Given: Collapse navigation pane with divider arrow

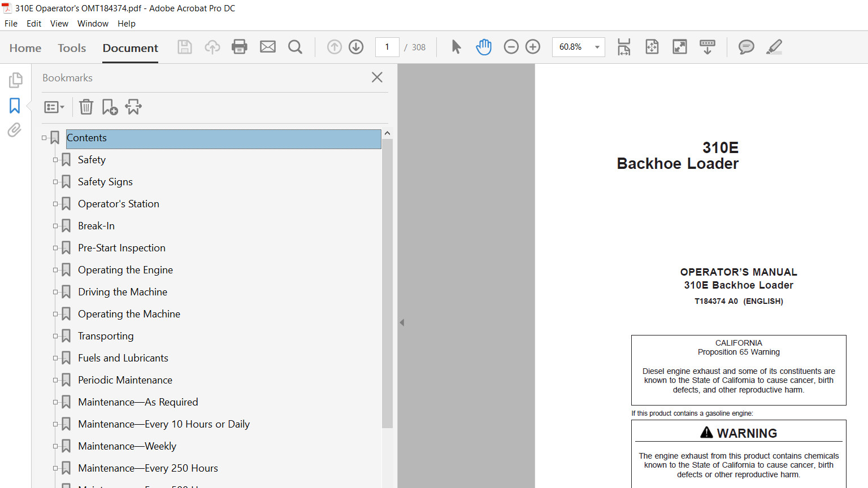Looking at the screenshot, I should tap(402, 323).
